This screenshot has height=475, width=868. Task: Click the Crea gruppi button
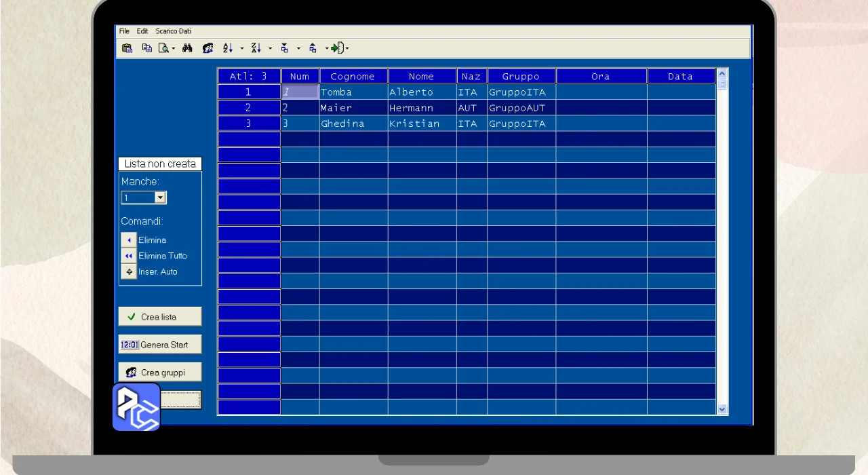pos(160,373)
